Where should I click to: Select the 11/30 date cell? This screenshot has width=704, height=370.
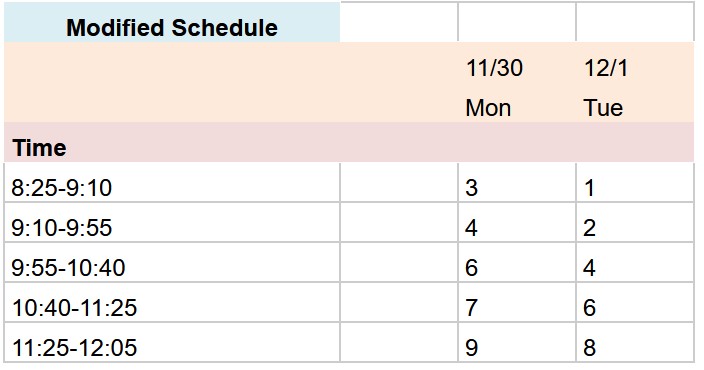pos(517,63)
